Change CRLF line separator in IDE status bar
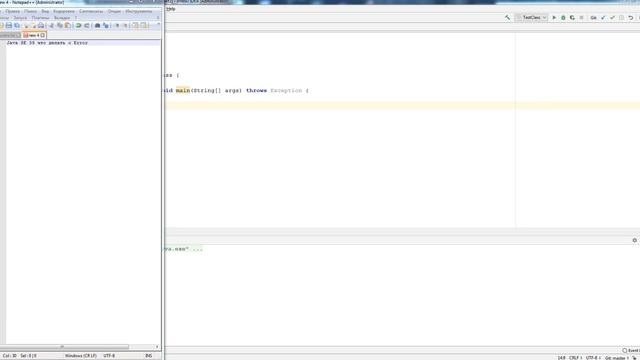Viewport: 640px width, 360px height. (x=576, y=358)
